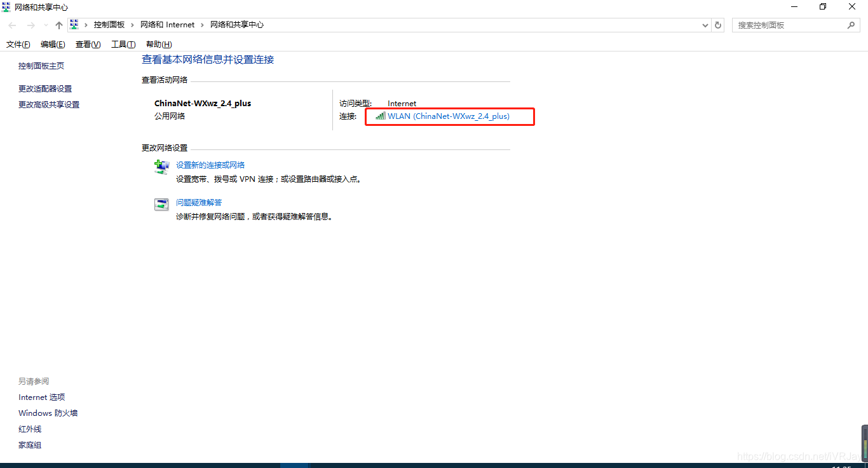868x468 pixels.
Task: Click the address bar network icon
Action: pyautogui.click(x=74, y=25)
